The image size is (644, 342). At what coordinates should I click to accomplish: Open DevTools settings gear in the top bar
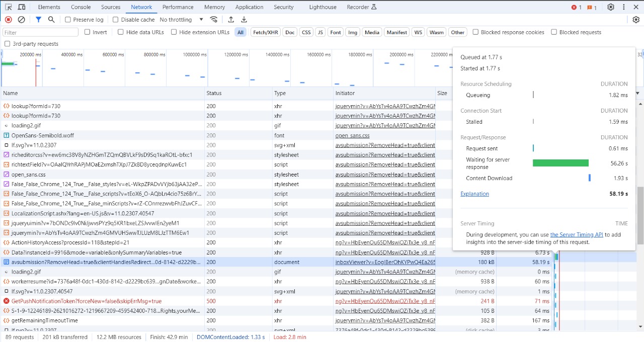[610, 7]
